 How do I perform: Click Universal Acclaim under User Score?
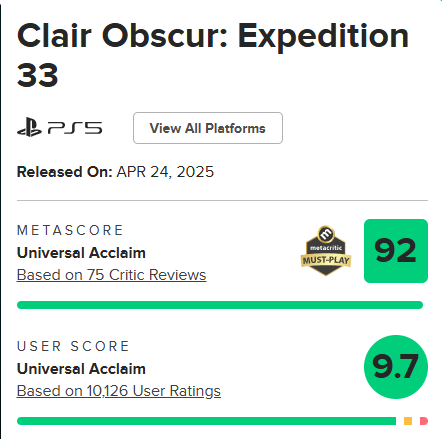click(81, 369)
